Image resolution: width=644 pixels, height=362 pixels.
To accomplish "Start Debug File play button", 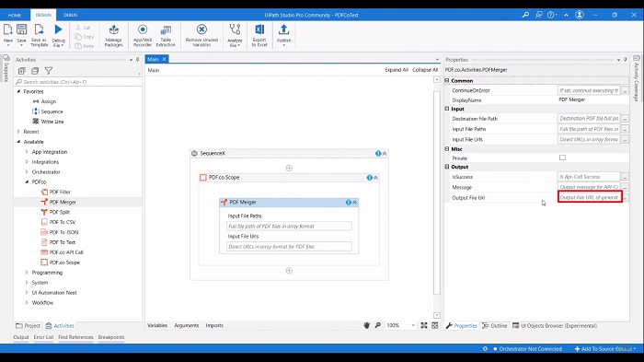I will click(58, 29).
